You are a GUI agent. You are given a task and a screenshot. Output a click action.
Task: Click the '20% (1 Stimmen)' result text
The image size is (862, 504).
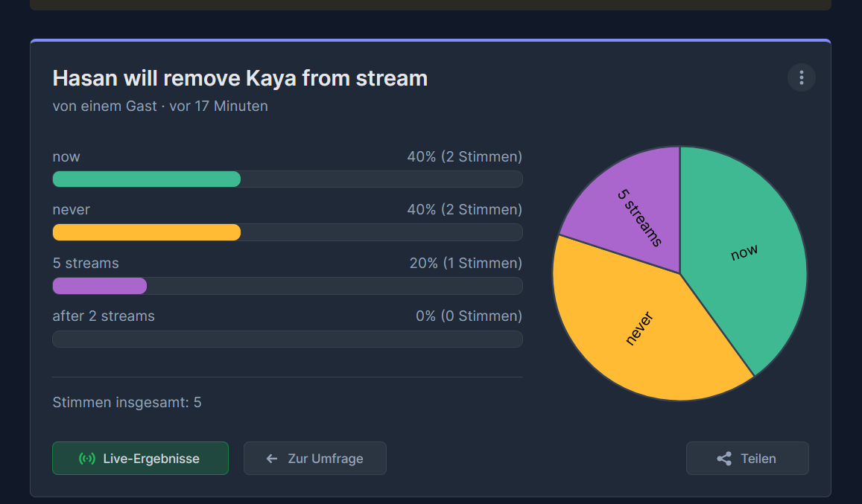pos(466,264)
